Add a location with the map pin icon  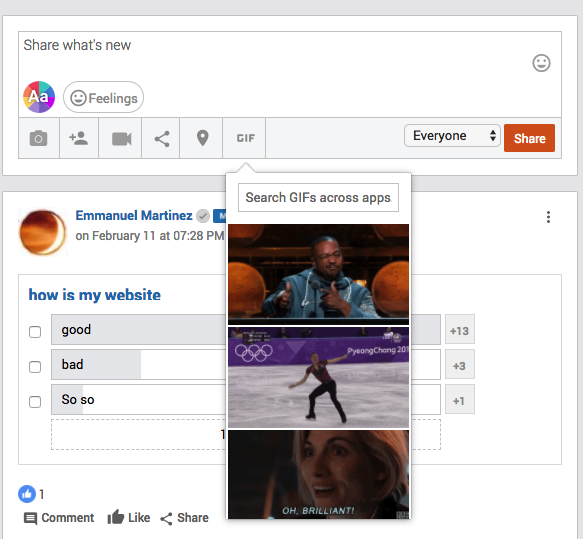tap(202, 138)
